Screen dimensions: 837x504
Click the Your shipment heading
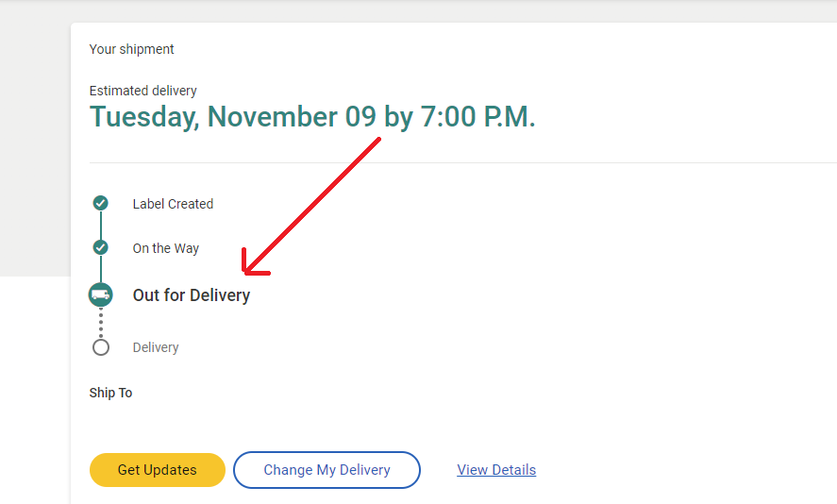pos(131,49)
